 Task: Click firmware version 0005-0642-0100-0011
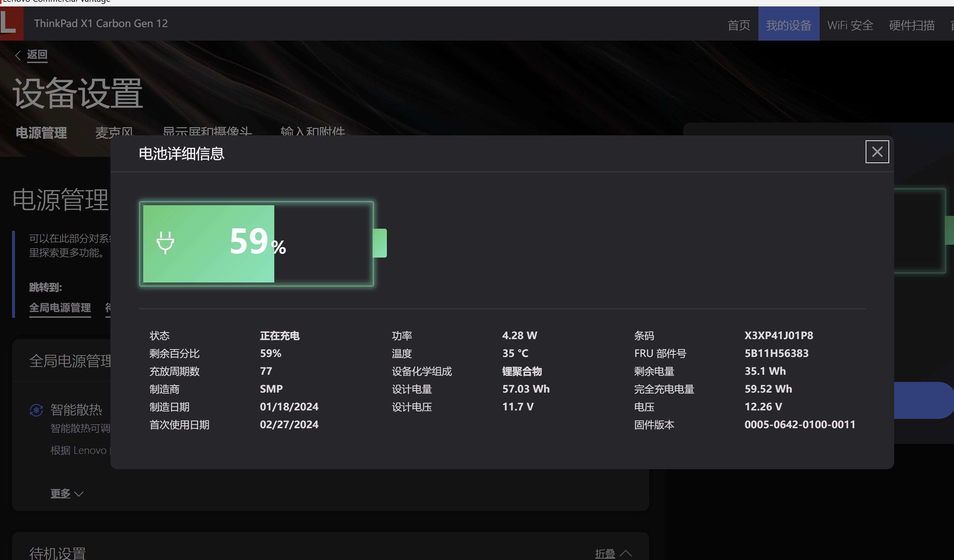(x=800, y=424)
